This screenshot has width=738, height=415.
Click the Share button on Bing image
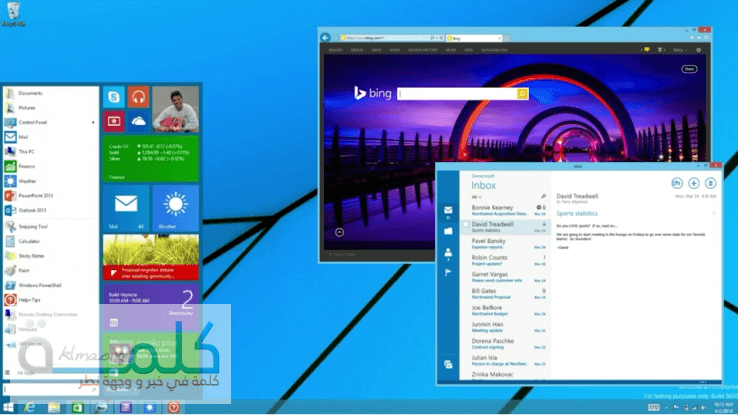tap(690, 69)
